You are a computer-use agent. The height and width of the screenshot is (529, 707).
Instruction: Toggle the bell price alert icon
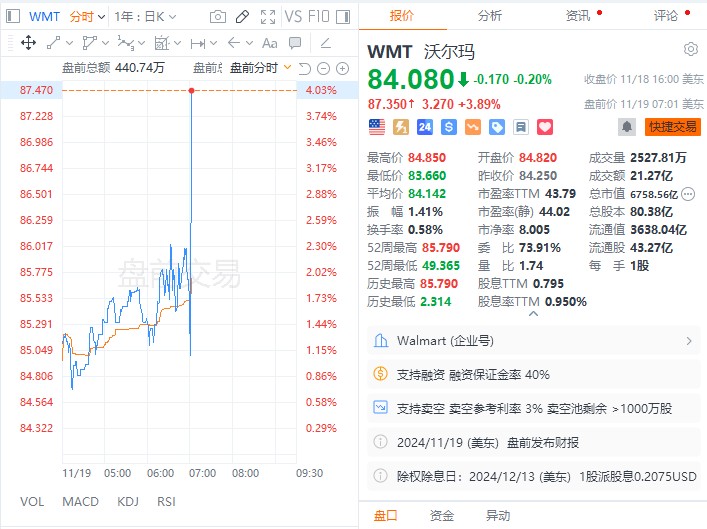(x=627, y=127)
